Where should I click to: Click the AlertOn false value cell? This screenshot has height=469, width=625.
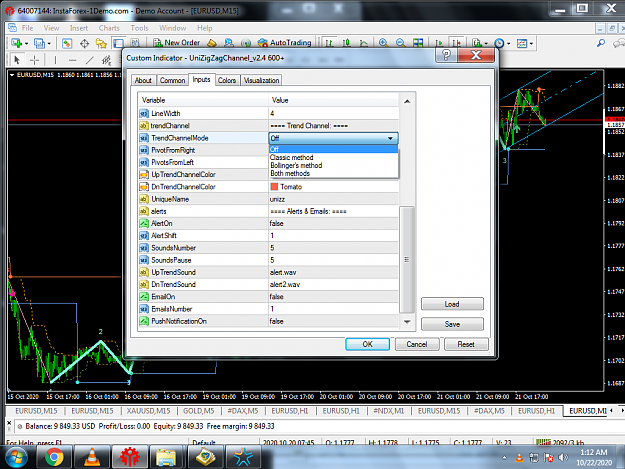click(333, 224)
